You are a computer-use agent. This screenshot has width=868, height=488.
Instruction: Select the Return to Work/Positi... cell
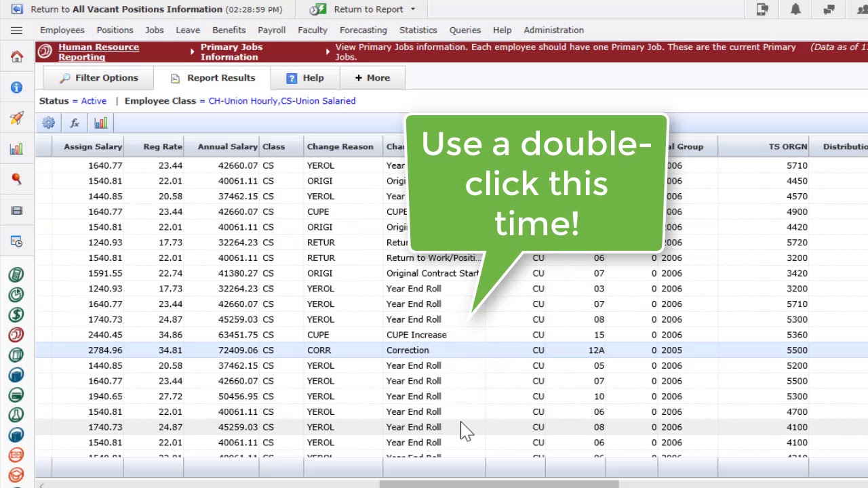click(x=434, y=258)
